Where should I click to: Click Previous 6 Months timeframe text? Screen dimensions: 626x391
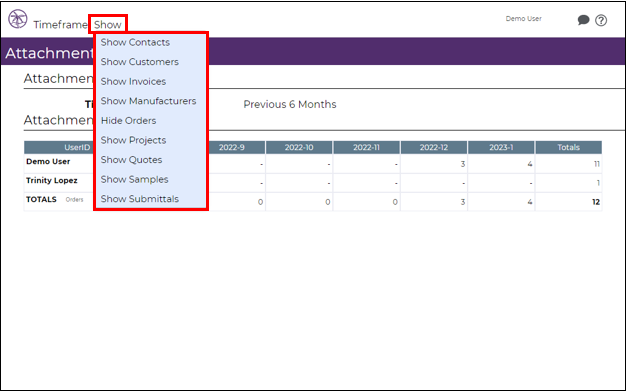(x=290, y=105)
